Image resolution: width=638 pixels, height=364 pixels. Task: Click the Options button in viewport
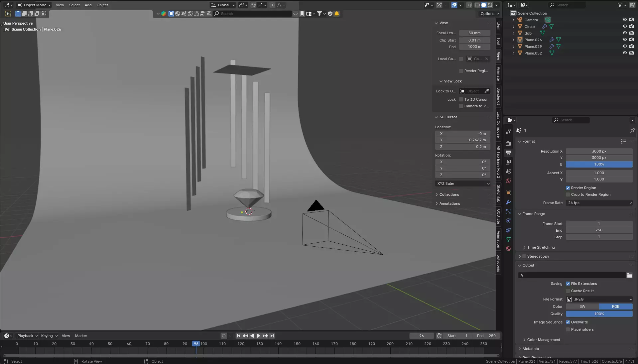pos(489,14)
